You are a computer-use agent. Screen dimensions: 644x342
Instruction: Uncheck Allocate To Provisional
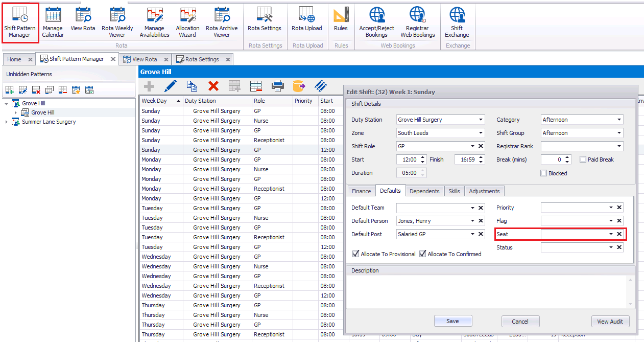356,254
